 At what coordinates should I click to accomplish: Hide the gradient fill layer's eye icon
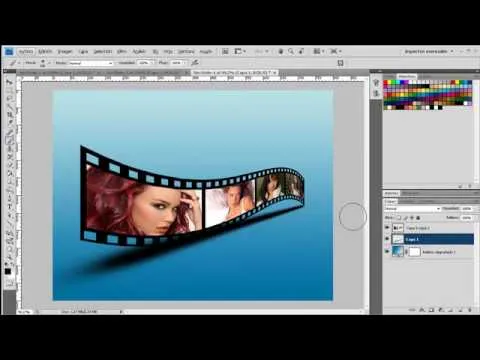387,251
